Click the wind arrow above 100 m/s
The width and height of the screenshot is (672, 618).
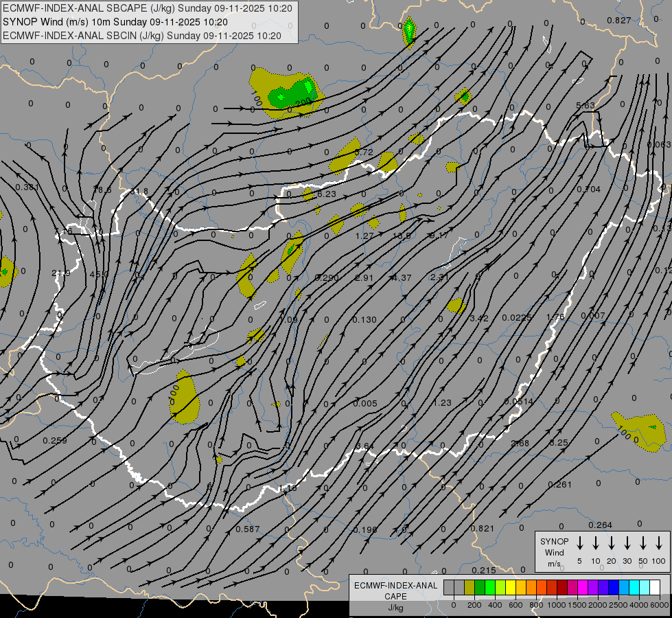pyautogui.click(x=659, y=543)
